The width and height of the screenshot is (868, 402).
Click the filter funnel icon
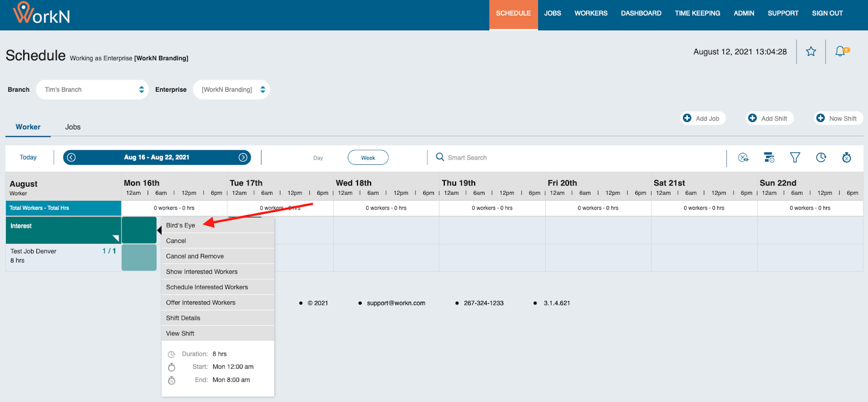[x=795, y=157]
